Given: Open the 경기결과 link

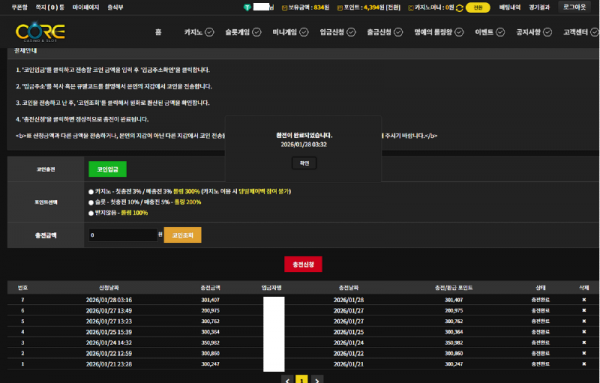Looking at the screenshot, I should 539,7.
